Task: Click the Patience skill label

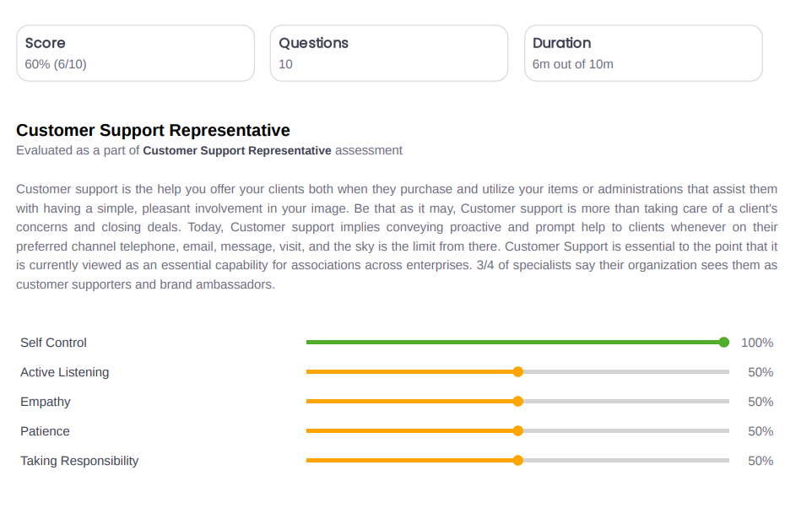Action: [45, 431]
